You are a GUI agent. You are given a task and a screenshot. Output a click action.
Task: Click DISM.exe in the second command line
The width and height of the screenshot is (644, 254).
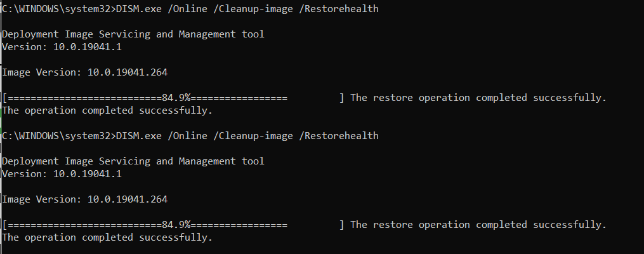click(x=139, y=136)
